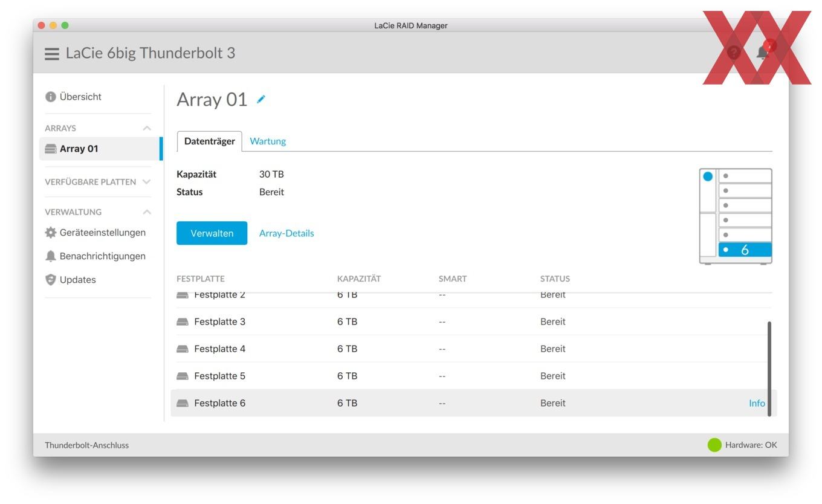Image resolution: width=822 pixels, height=504 pixels.
Task: Open the hamburger menu icon
Action: coord(52,53)
